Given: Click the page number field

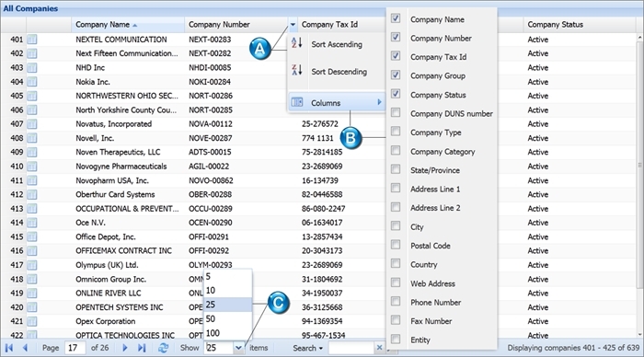Looking at the screenshot, I should coord(75,348).
